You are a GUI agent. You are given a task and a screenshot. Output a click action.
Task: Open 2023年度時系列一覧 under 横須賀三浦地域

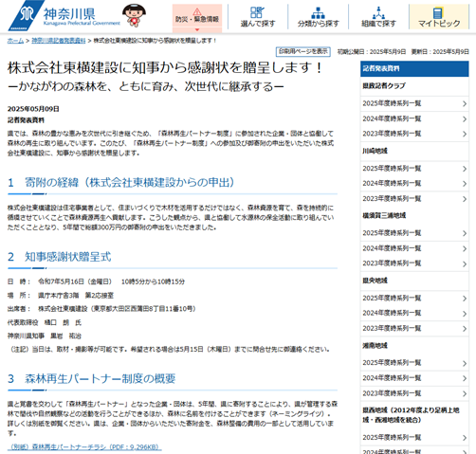coord(414,263)
